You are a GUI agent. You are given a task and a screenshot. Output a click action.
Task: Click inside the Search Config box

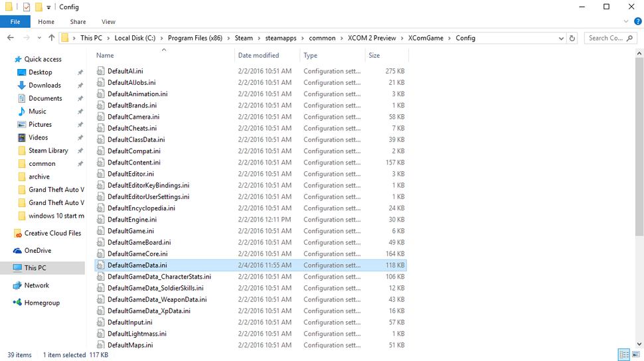(606, 38)
